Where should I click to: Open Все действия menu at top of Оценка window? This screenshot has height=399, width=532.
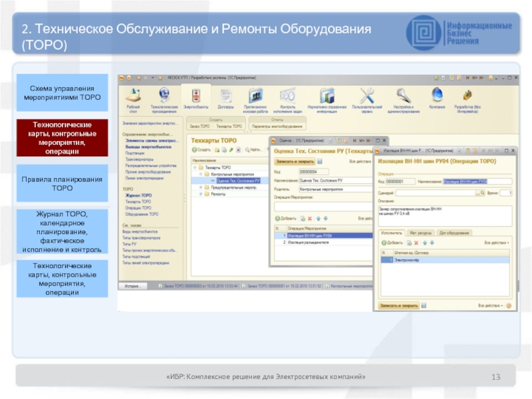[x=360, y=162]
